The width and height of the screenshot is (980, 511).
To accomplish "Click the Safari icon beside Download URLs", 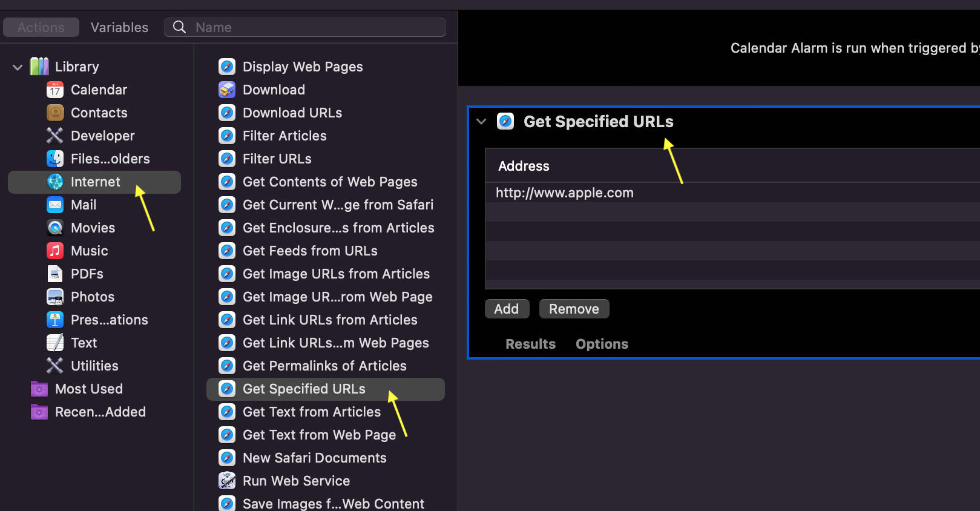I will pyautogui.click(x=227, y=113).
